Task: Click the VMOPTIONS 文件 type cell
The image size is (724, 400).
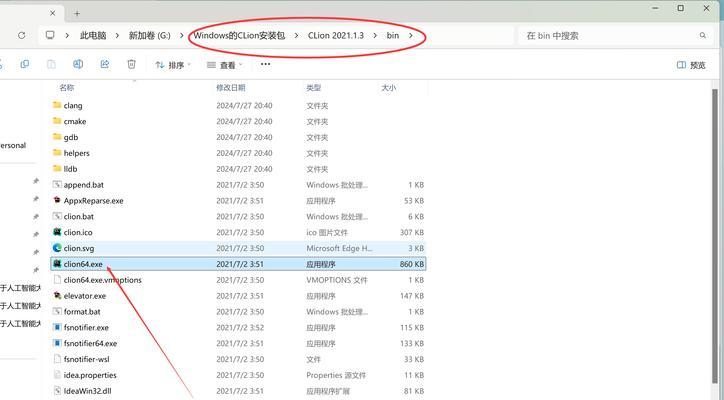Action: 337,280
